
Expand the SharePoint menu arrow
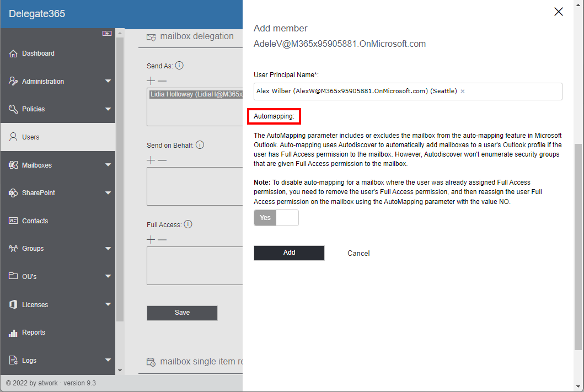tap(108, 193)
